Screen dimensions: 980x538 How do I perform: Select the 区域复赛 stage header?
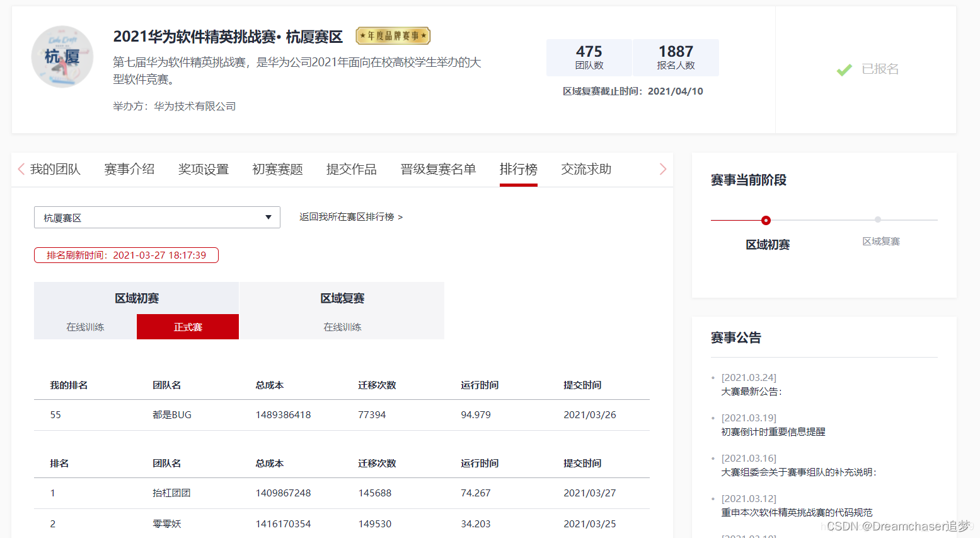click(x=342, y=298)
